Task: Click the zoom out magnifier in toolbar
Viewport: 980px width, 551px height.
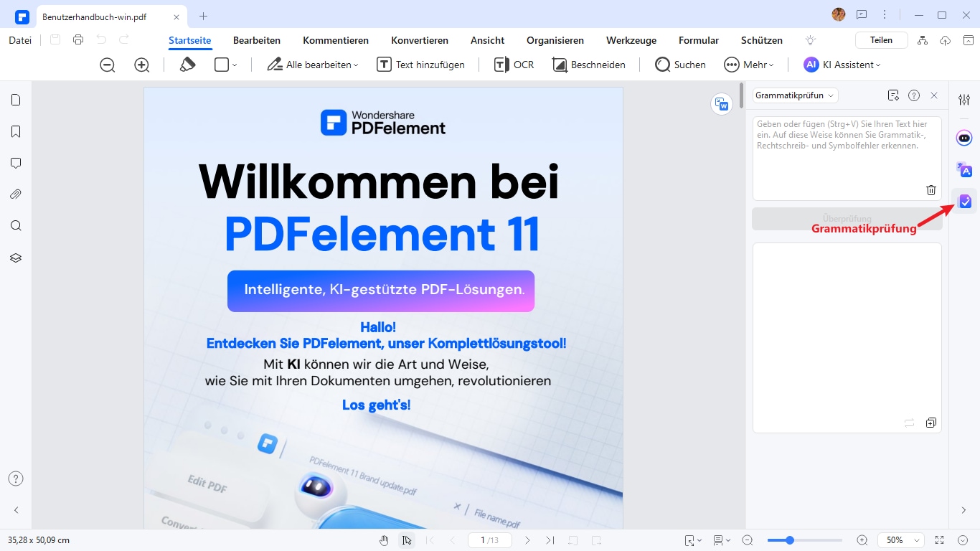Action: [x=108, y=65]
